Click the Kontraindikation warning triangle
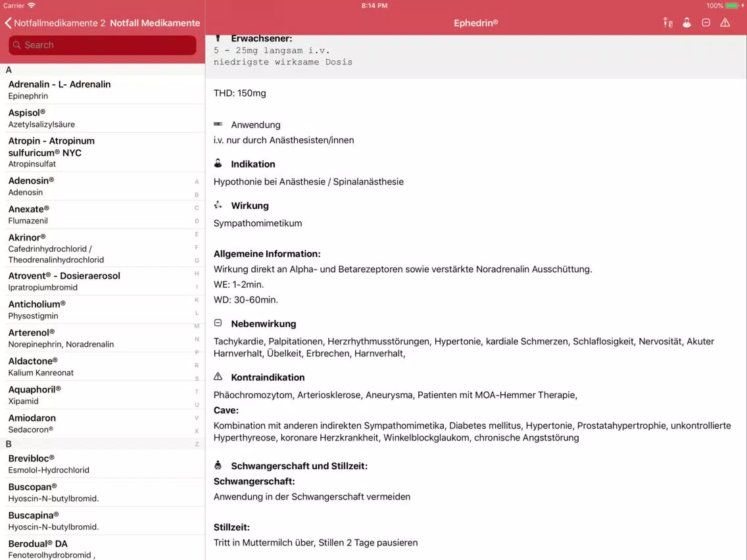The width and height of the screenshot is (747, 560). click(x=218, y=377)
